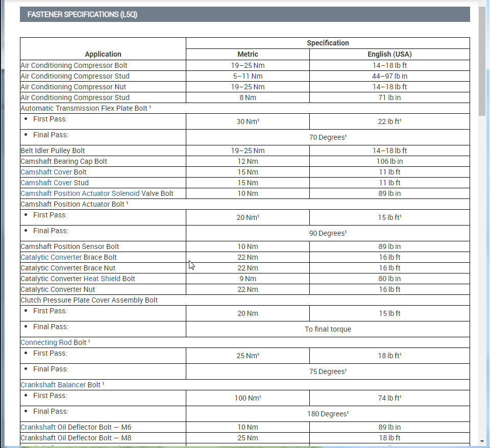Select Crankshaft Oil Deflector Bolt — M8 label

point(76,438)
